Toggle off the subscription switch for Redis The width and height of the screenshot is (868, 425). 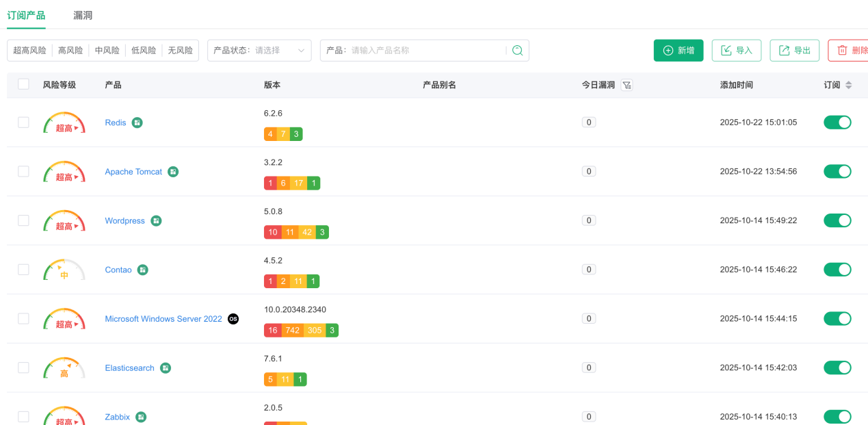(x=837, y=123)
